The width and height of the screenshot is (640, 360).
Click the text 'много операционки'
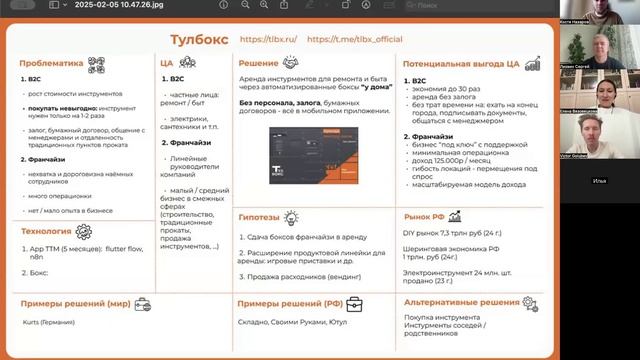tap(60, 196)
